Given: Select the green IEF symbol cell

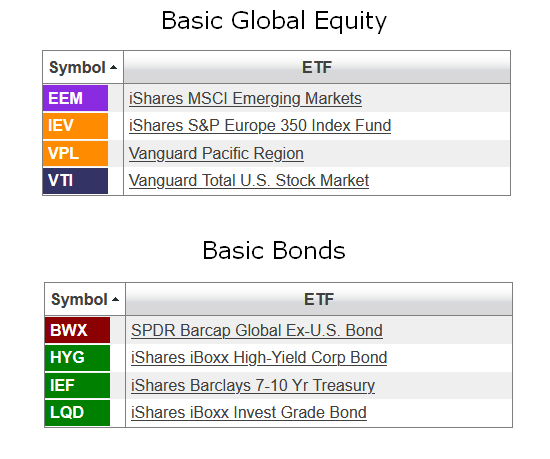Looking at the screenshot, I should (78, 385).
